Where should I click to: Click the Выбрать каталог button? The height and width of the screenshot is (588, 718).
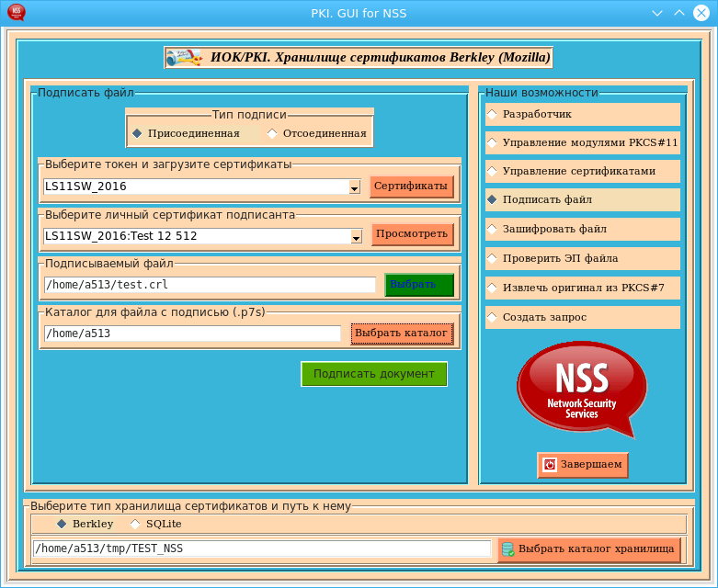tap(402, 334)
